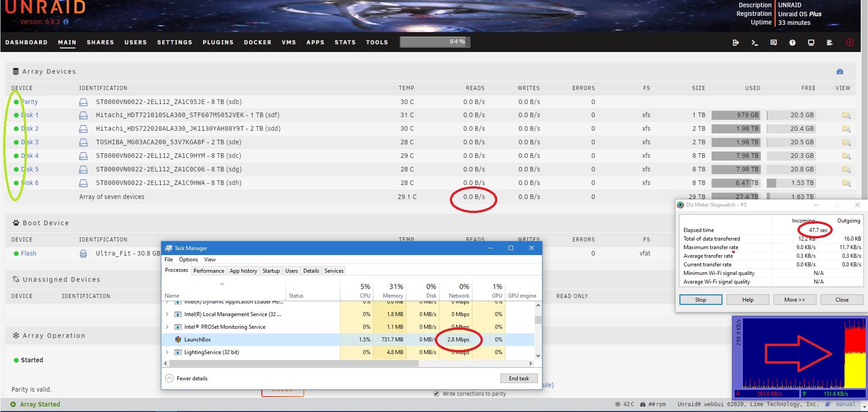Open the Dashboard menu
The height and width of the screenshot is (412, 868).
pos(26,43)
